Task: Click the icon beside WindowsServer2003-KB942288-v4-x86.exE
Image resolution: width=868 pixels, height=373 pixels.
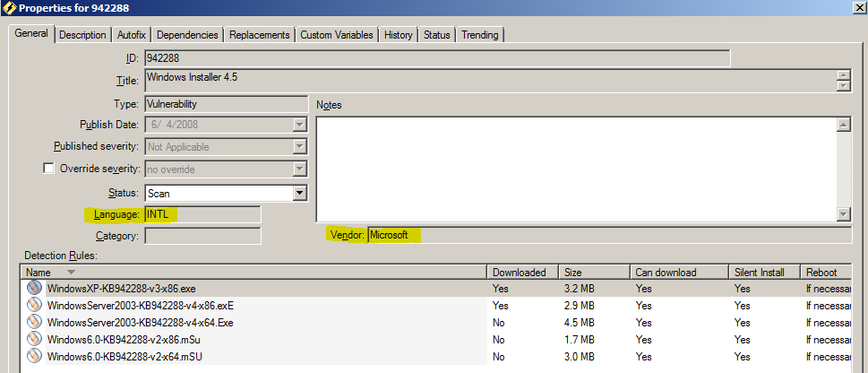Action: click(x=34, y=306)
